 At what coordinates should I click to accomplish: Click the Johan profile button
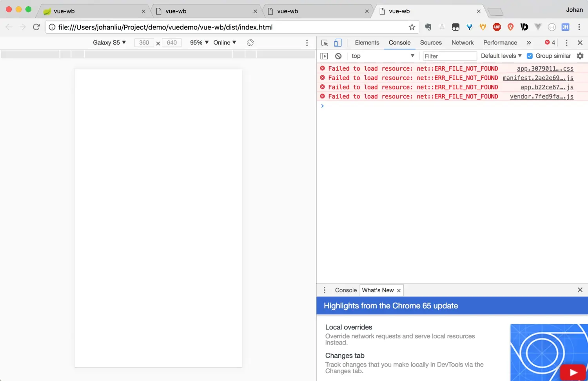click(x=574, y=10)
